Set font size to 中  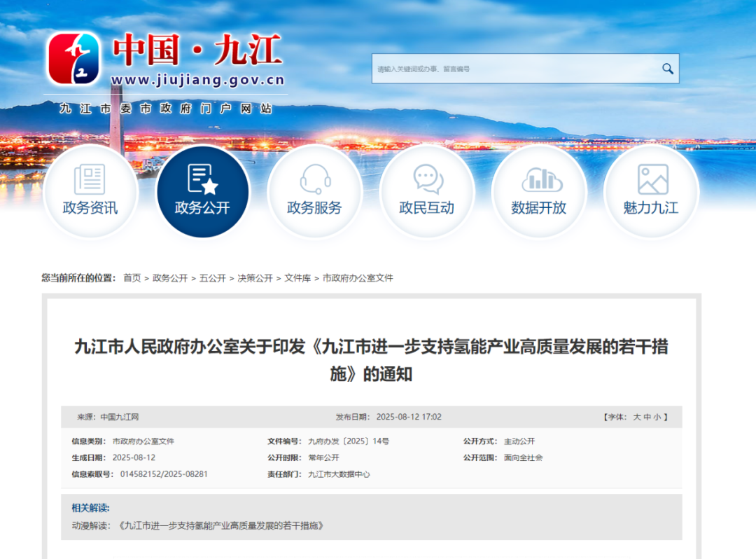pyautogui.click(x=647, y=417)
